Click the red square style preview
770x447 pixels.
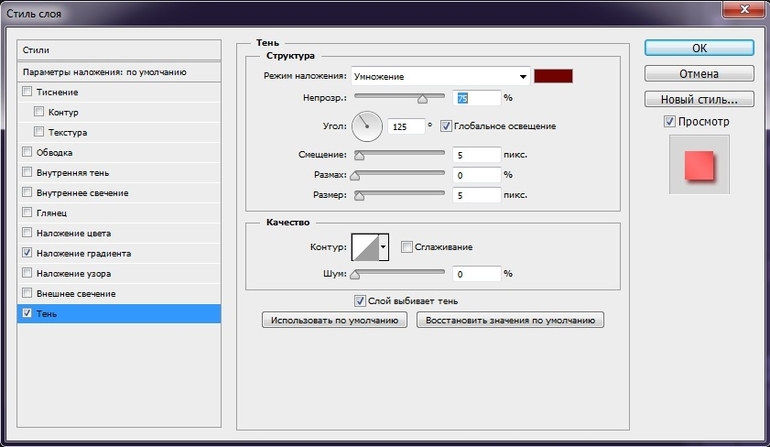tap(696, 164)
